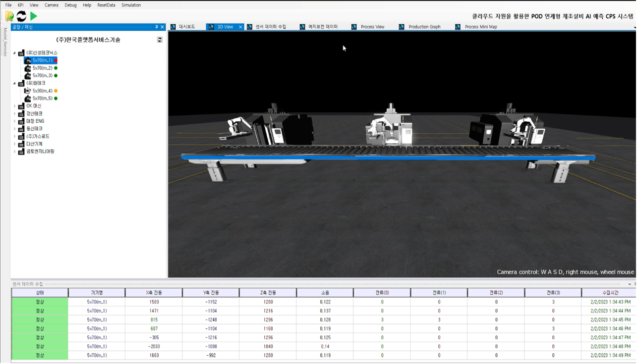Collapse the (유)신성테크닉스 tree node
The width and height of the screenshot is (637, 364).
click(x=14, y=52)
